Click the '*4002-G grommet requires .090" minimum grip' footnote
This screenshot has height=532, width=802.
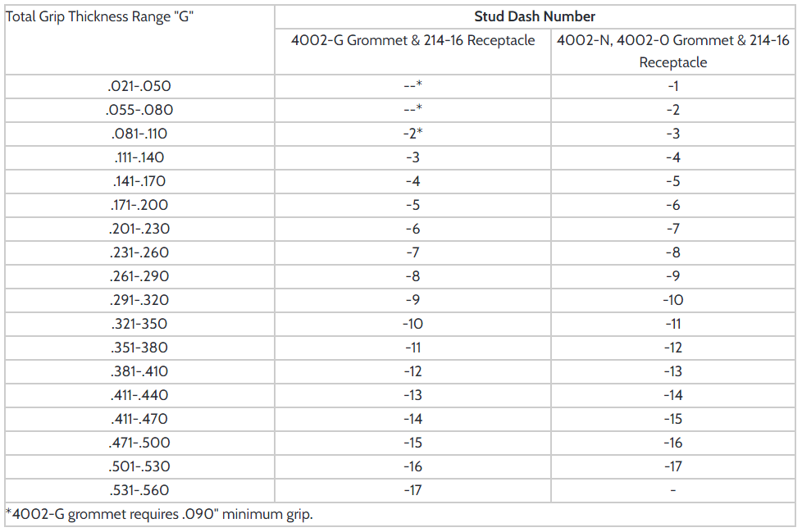click(159, 514)
